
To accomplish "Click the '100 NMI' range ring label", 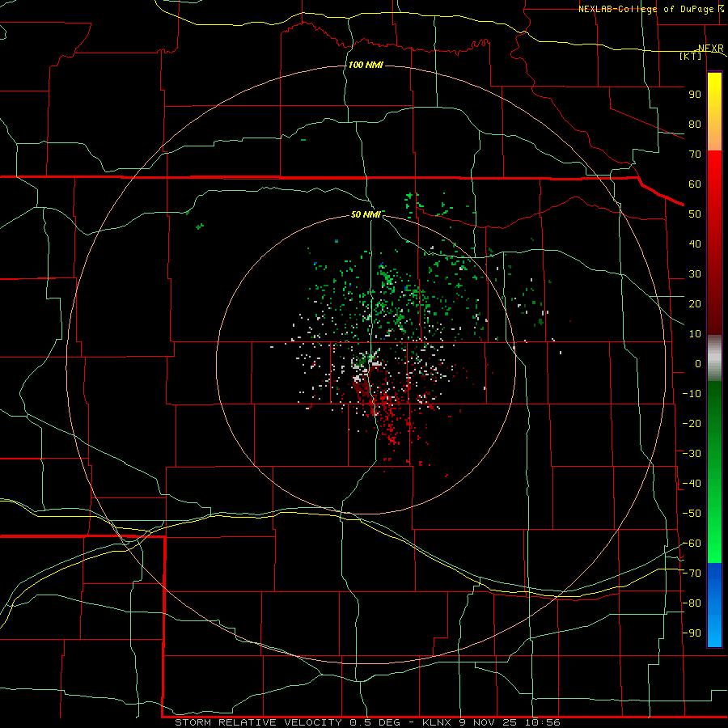I will 366,65.
